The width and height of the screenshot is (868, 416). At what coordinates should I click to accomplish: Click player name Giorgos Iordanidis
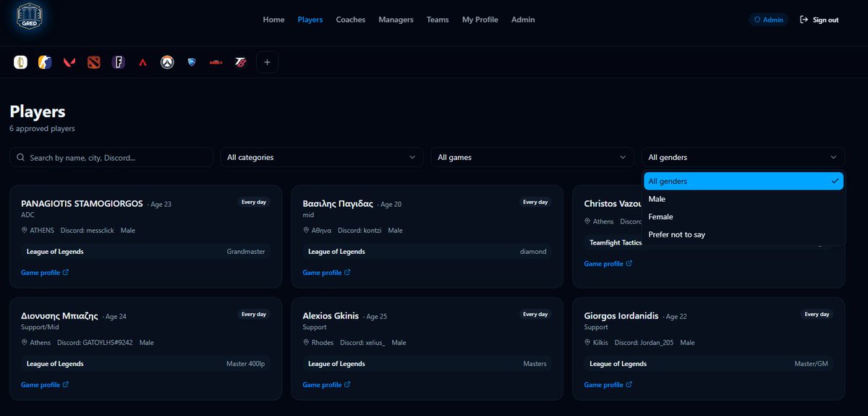pos(621,316)
